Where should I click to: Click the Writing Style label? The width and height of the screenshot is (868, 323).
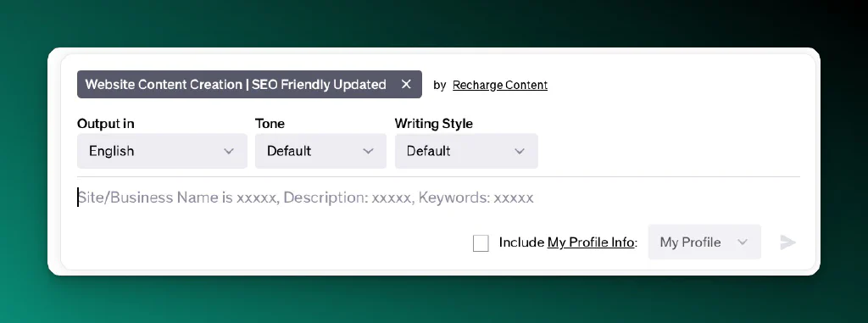point(433,124)
